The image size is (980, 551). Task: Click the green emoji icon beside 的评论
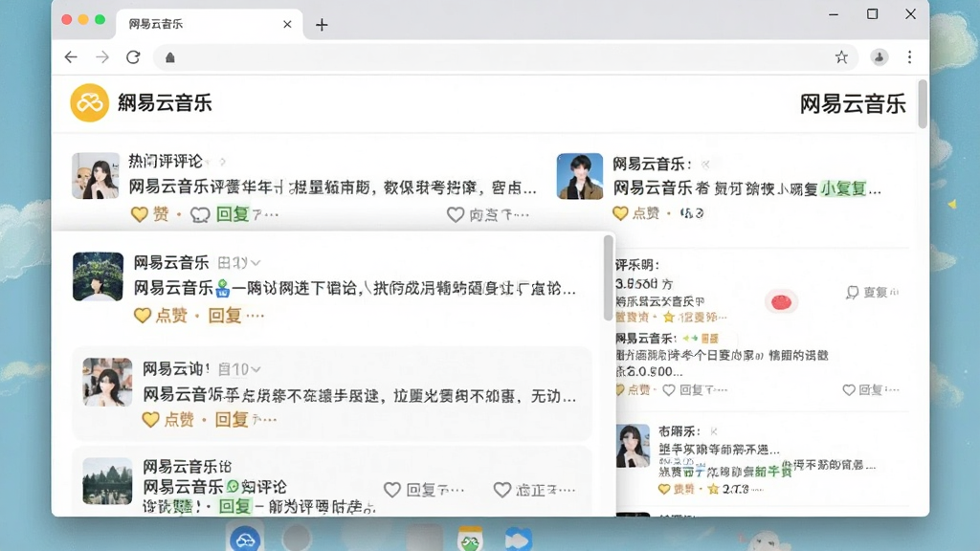(x=233, y=486)
